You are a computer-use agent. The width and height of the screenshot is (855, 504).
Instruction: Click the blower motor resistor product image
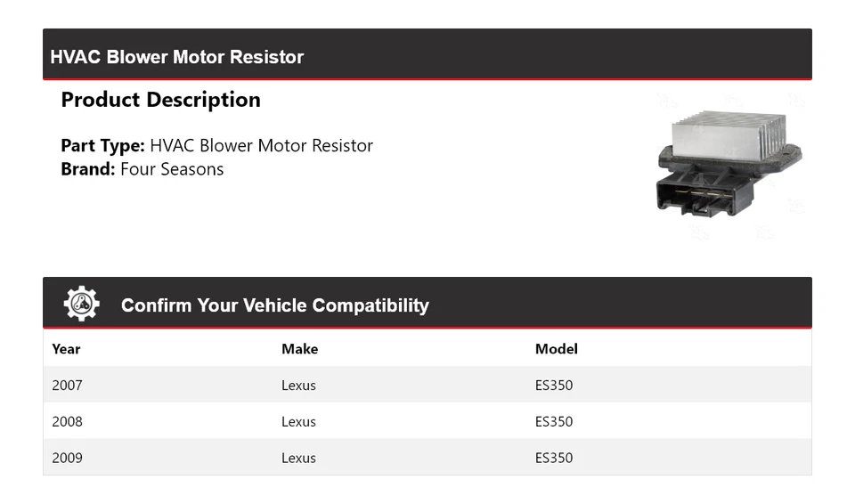tap(729, 165)
